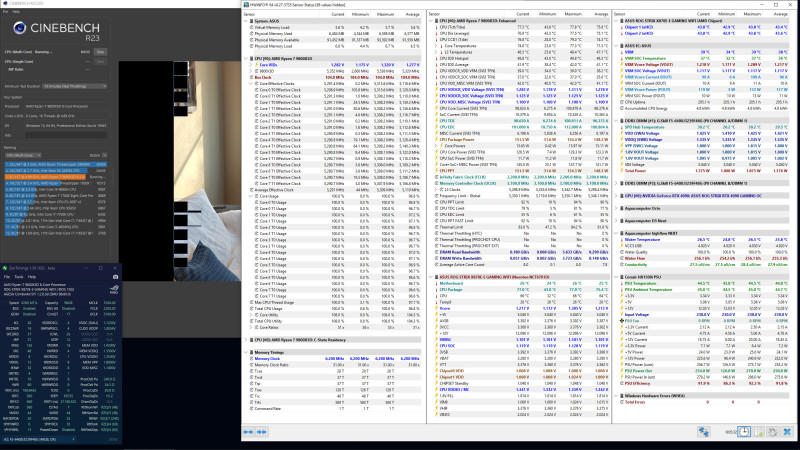Click the Average column header in third HWiNFO pane

781,14
